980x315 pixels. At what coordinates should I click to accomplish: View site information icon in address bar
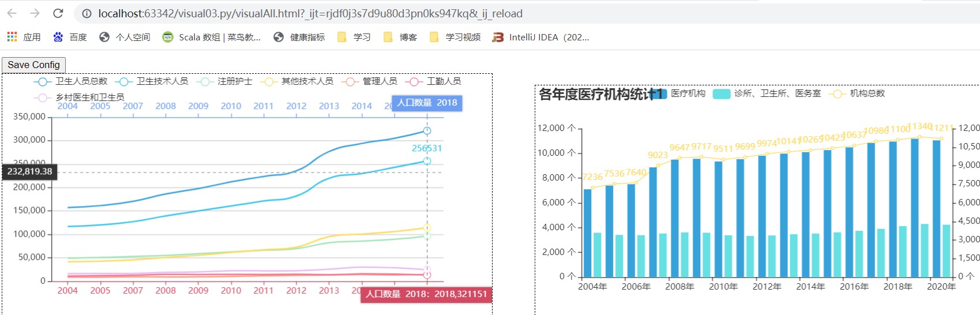click(86, 13)
